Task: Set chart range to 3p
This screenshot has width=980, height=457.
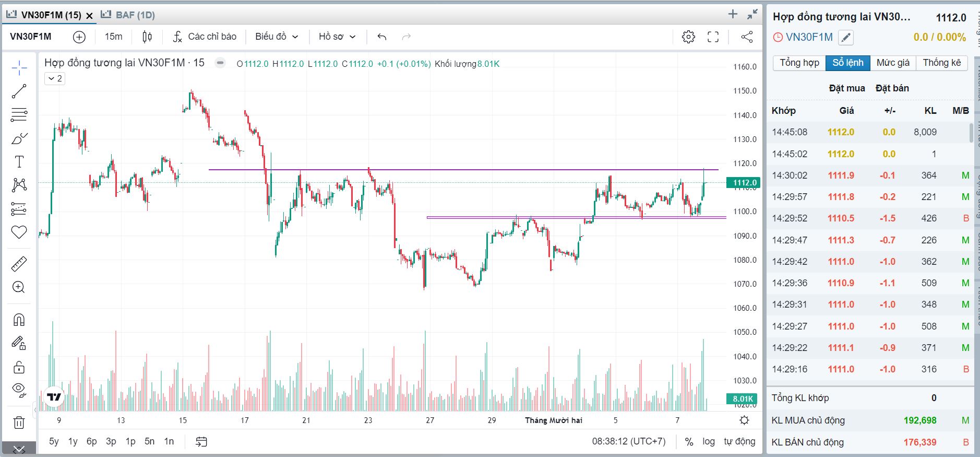Action: click(111, 441)
